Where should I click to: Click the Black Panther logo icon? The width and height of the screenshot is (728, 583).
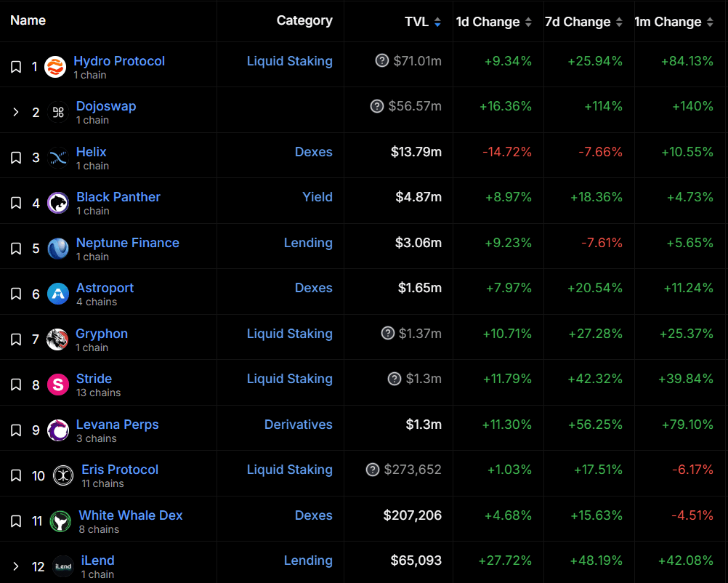(x=58, y=204)
